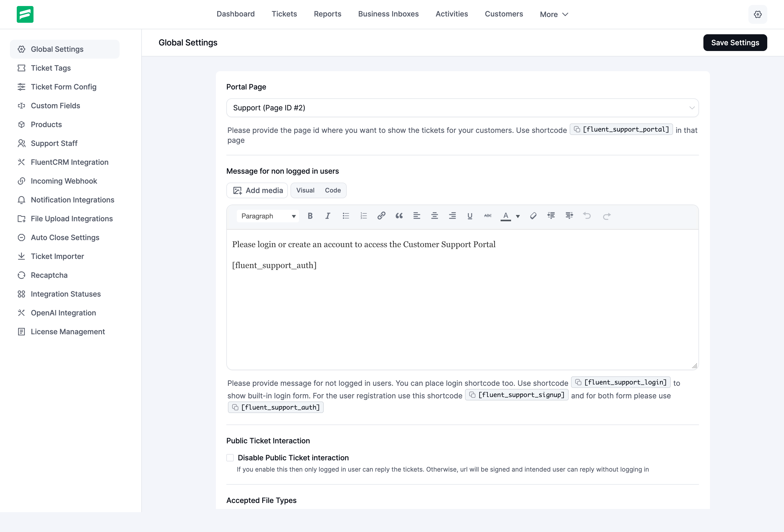Insert a link with the chain icon

[381, 216]
